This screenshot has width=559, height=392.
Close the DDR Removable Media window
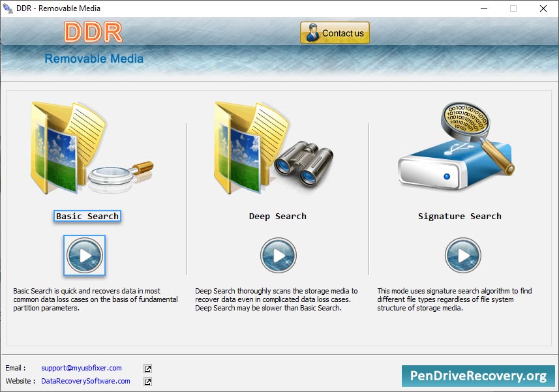[x=543, y=8]
